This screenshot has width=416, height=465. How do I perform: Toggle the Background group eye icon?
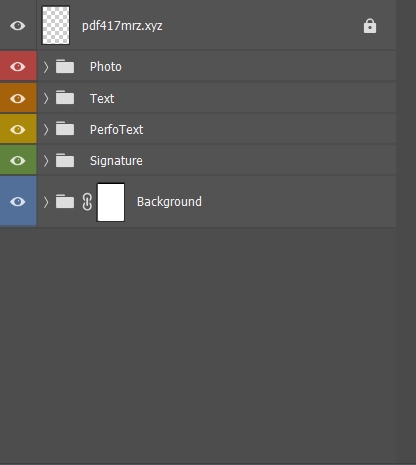(18, 202)
